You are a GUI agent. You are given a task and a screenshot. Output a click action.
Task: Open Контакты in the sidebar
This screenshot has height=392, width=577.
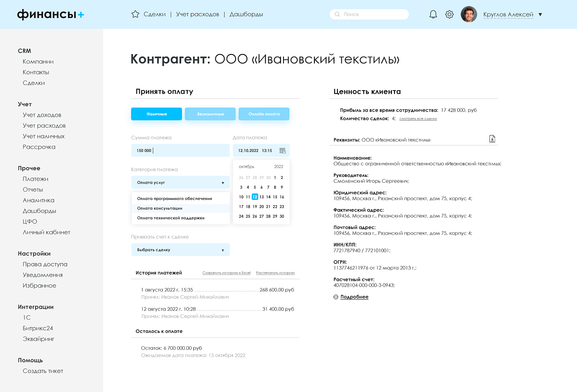coord(36,72)
